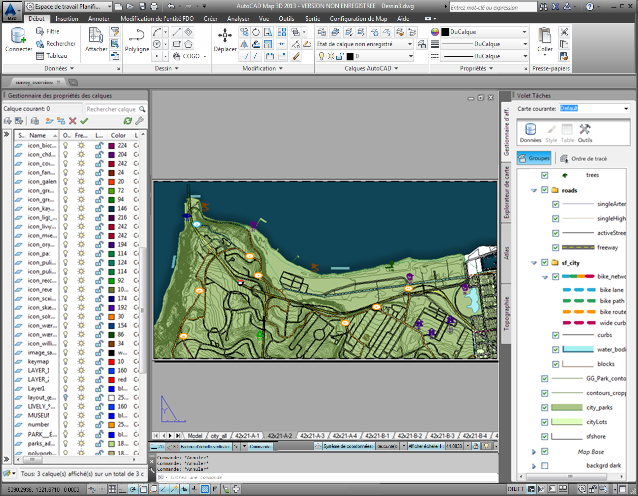Switch to the Analyser ribbon tab
Viewport: 638px width, 496px height.
240,18
